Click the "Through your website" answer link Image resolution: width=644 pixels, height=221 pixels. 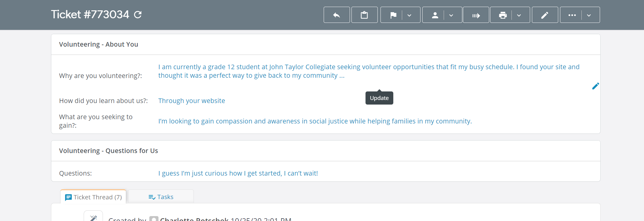click(191, 101)
